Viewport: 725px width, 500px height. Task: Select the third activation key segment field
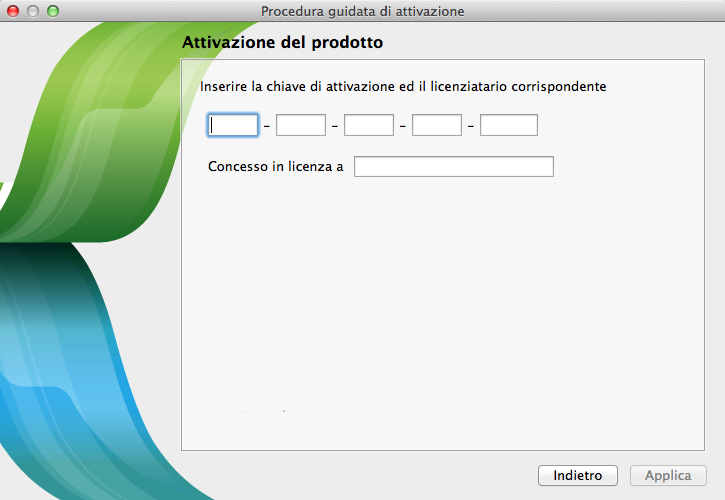[x=369, y=125]
